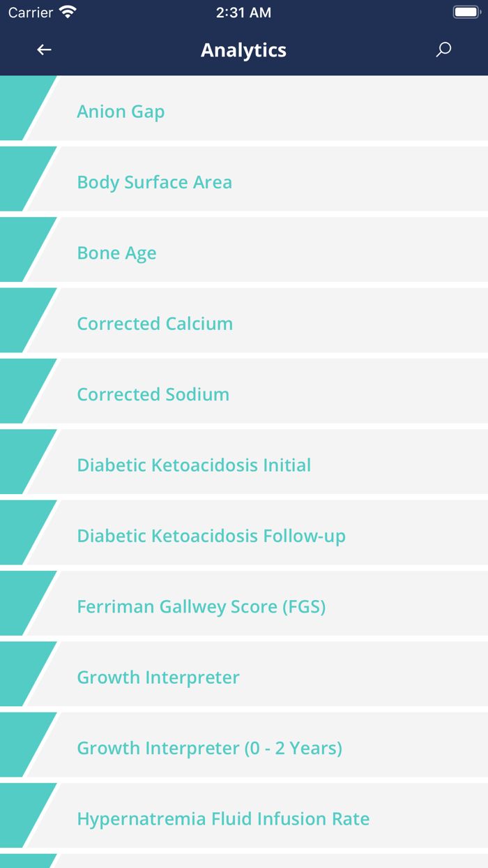Image resolution: width=488 pixels, height=868 pixels.
Task: Open the Anion Gap calculator
Action: pos(121,112)
